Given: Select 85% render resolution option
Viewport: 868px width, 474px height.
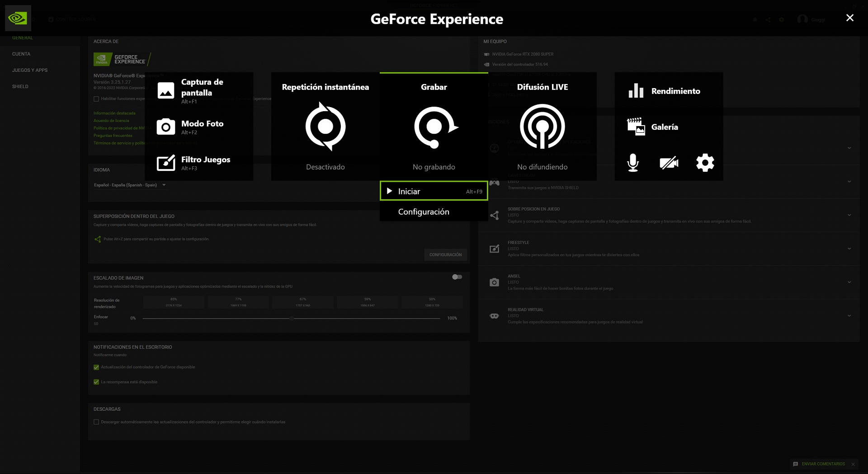Looking at the screenshot, I should (x=174, y=302).
